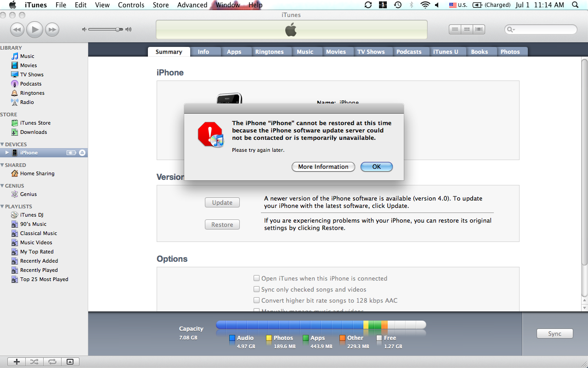This screenshot has width=588, height=368.
Task: Open Time Machine menu bar icon
Action: click(x=398, y=5)
